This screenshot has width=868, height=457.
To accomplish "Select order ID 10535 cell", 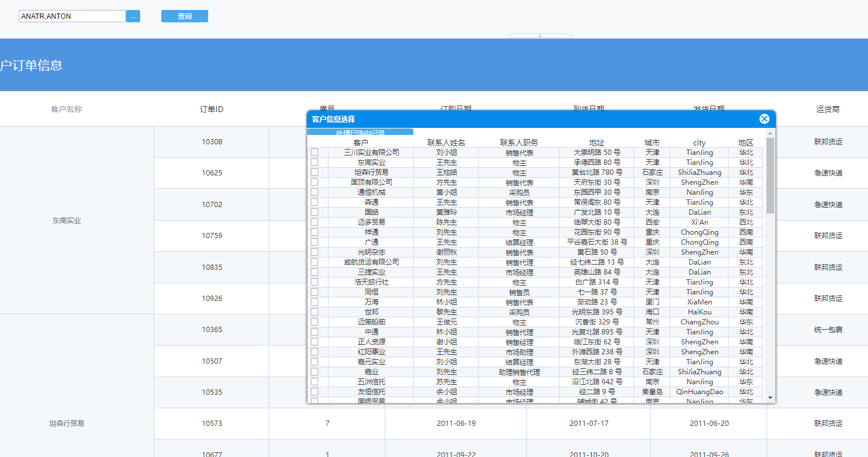I will point(212,392).
